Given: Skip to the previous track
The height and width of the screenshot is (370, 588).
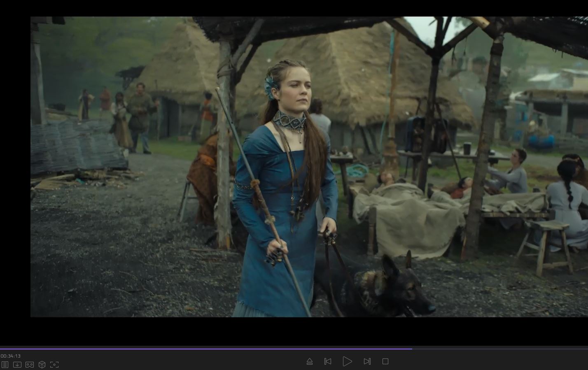Looking at the screenshot, I should tap(328, 361).
